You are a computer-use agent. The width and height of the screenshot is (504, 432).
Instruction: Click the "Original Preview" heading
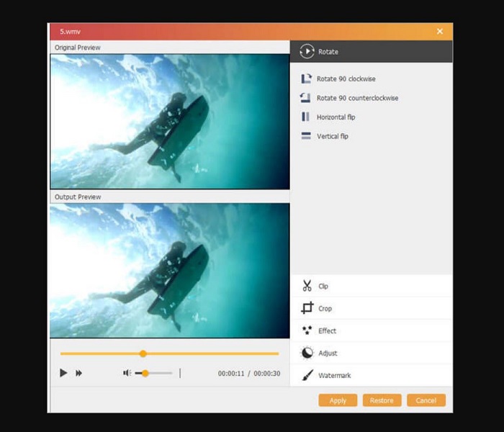click(x=78, y=48)
